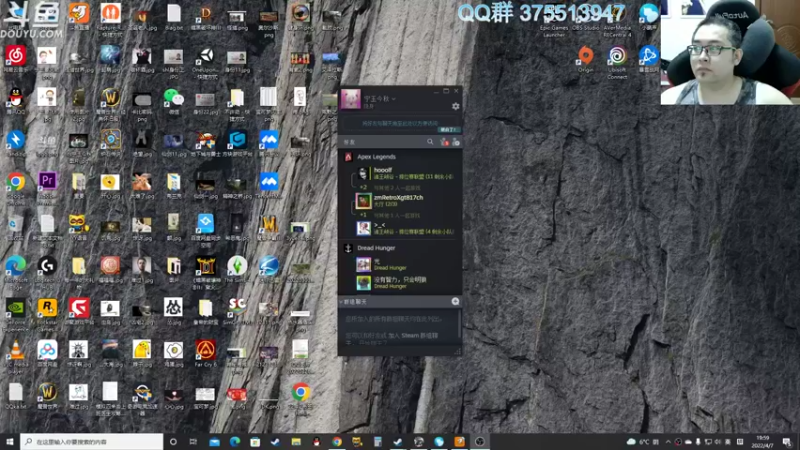This screenshot has height=450, width=800.
Task: Select friend named >_< in Apex Legends group
Action: point(406,228)
